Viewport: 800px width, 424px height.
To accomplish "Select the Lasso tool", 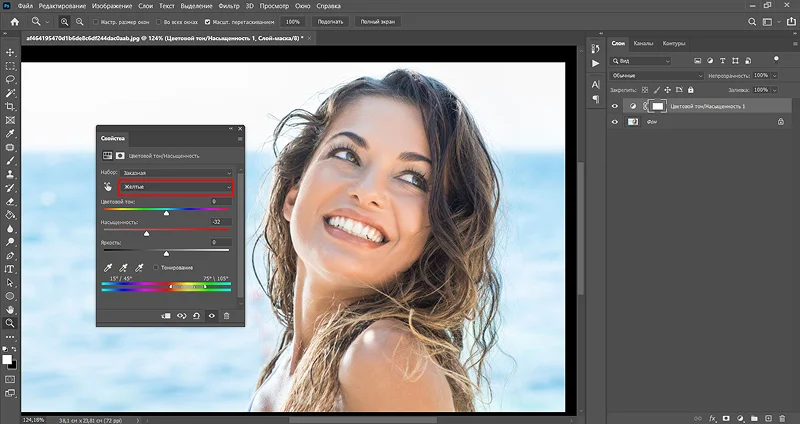I will click(x=10, y=80).
